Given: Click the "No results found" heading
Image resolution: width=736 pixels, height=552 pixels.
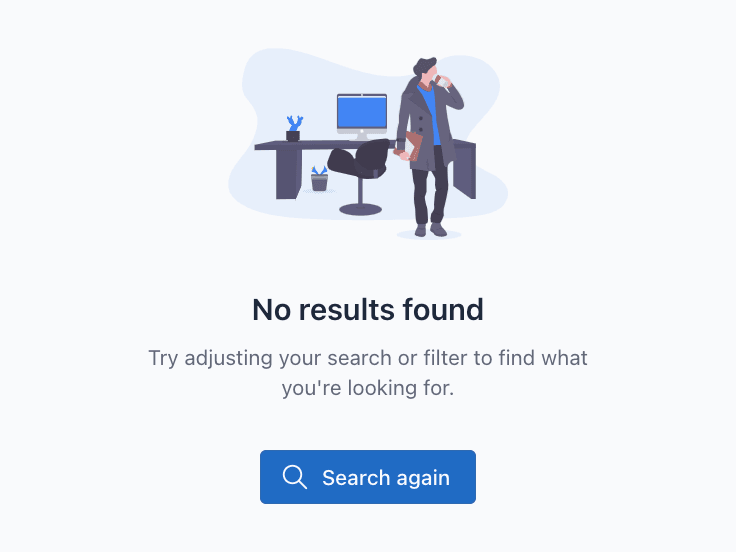Looking at the screenshot, I should [x=368, y=310].
